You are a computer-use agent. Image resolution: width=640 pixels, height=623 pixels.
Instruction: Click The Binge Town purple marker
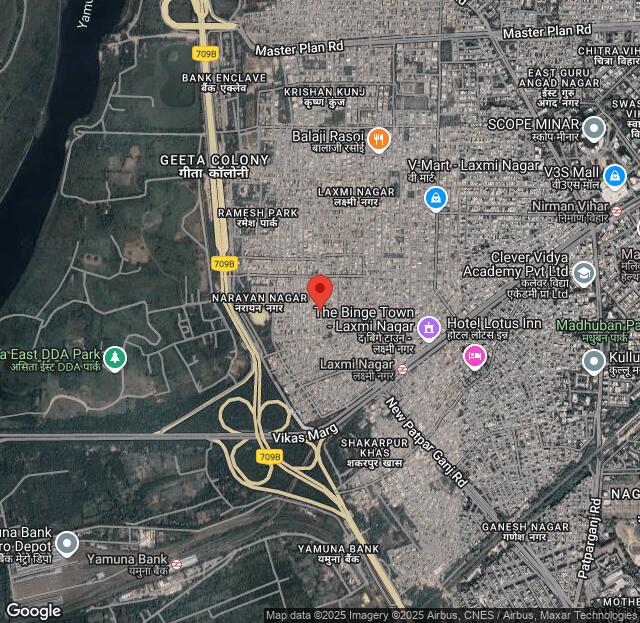(x=429, y=327)
